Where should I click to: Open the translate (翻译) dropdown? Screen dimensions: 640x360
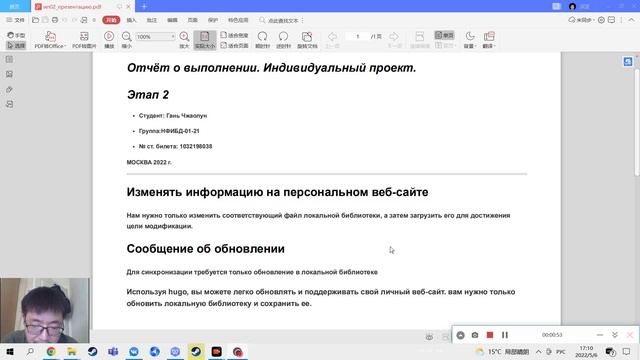click(489, 40)
